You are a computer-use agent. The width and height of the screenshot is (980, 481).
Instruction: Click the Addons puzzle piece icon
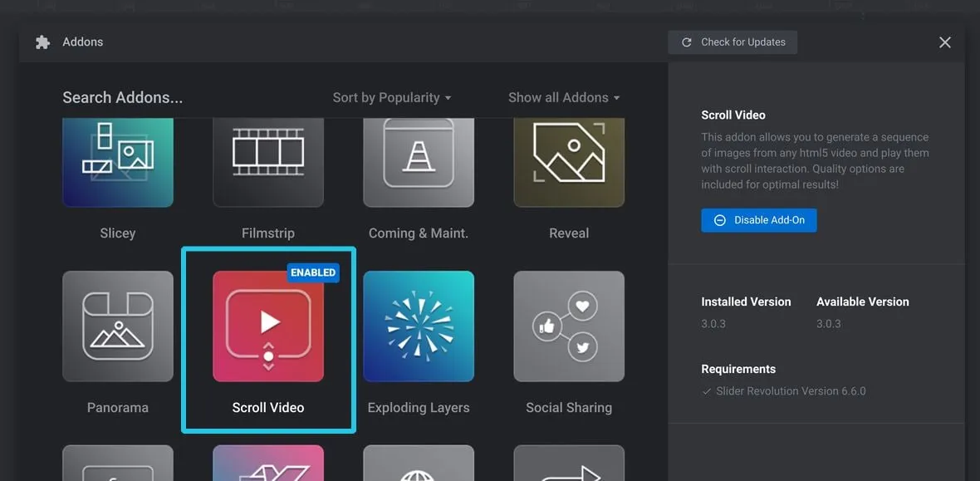click(x=43, y=42)
